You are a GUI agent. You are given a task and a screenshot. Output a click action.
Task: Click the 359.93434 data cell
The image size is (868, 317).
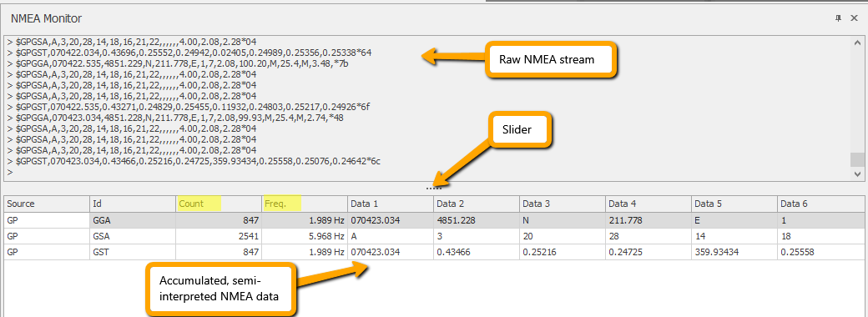[x=734, y=252]
